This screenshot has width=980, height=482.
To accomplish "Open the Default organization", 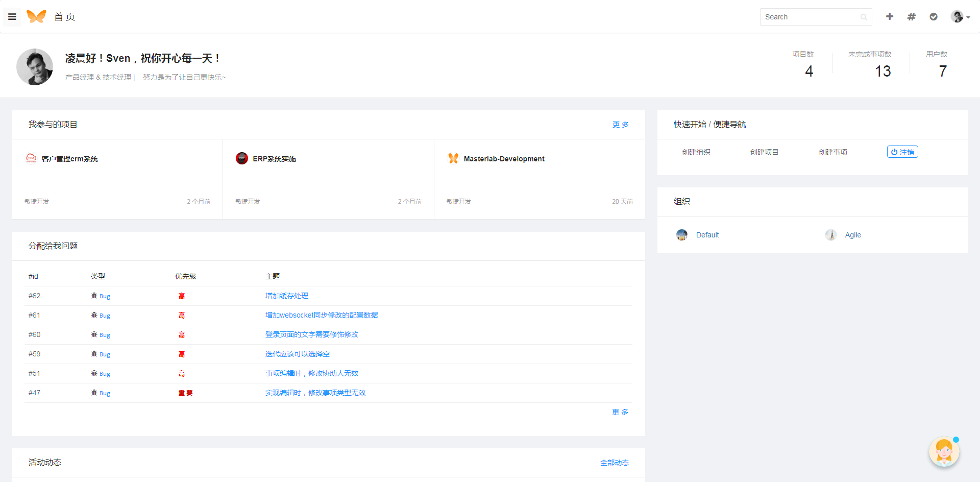I will point(707,235).
